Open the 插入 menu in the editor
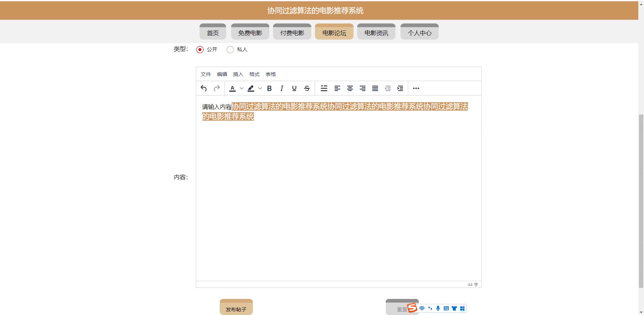 point(238,74)
